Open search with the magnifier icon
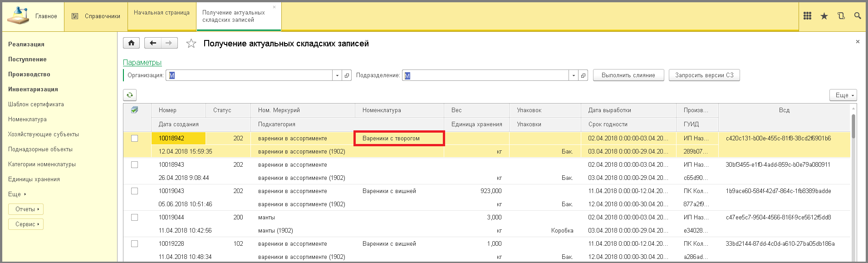Image resolution: width=868 pixels, height=263 pixels. tap(857, 16)
